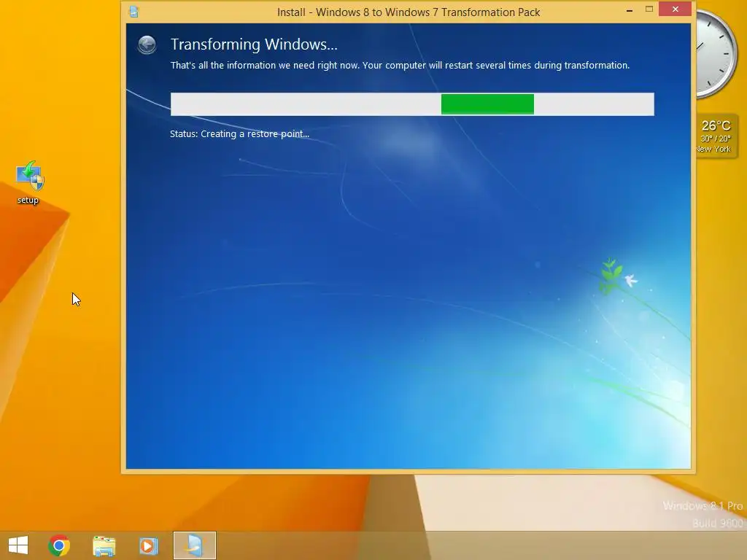Screen dimensions: 747x560
Task: Open the 26°C weather gadget
Action: tap(716, 136)
